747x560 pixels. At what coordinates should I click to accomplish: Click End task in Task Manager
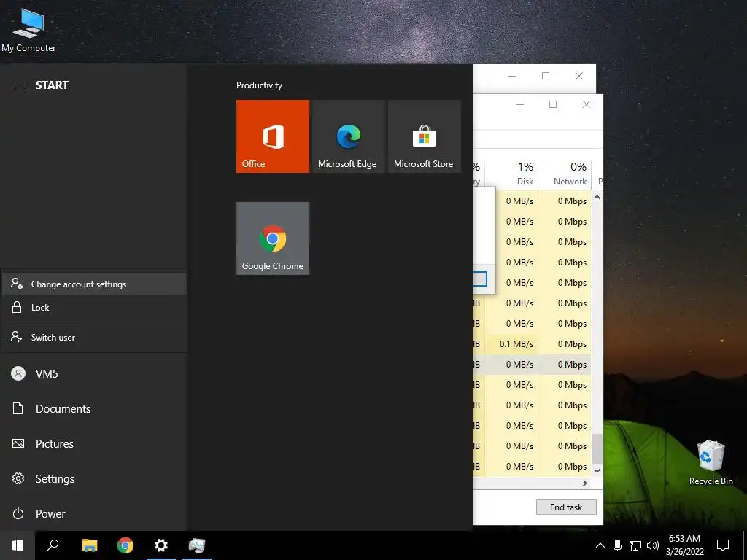[566, 507]
